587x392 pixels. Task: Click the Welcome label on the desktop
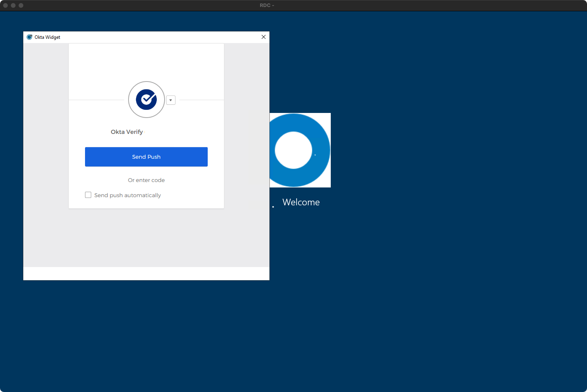tap(301, 202)
